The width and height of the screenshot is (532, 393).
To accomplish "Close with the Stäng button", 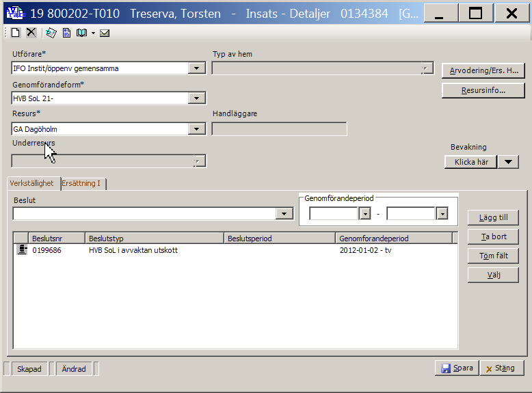I will [502, 368].
